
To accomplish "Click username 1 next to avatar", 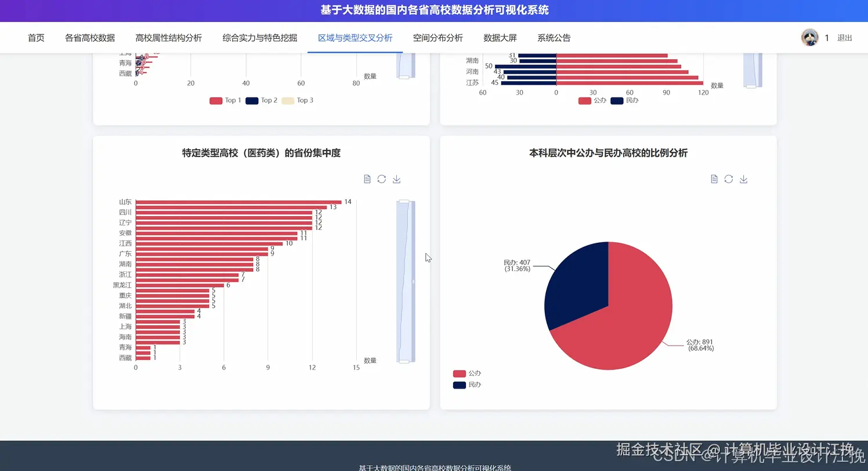I will coord(827,38).
